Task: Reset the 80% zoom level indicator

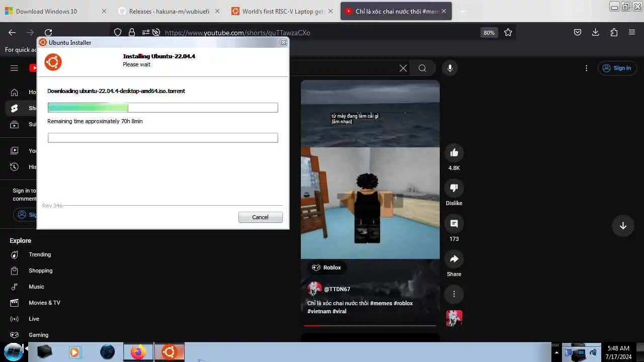Action: (489, 32)
